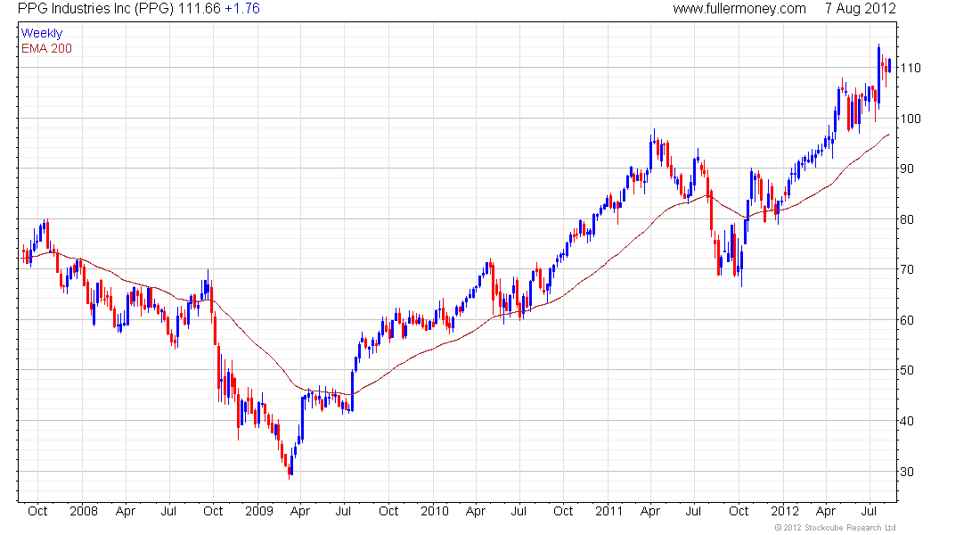Click the date 7 Aug 2012
980x535 pixels.
pos(860,9)
